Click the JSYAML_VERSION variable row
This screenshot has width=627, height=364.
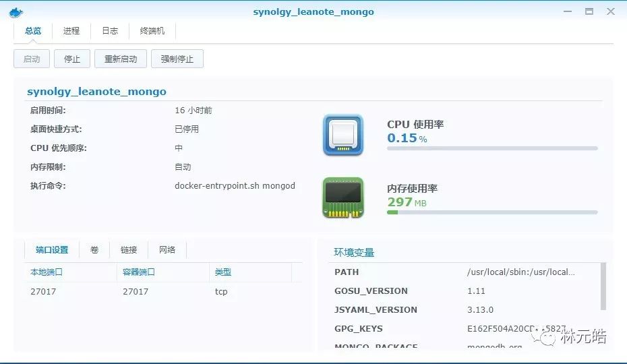pyautogui.click(x=464, y=309)
